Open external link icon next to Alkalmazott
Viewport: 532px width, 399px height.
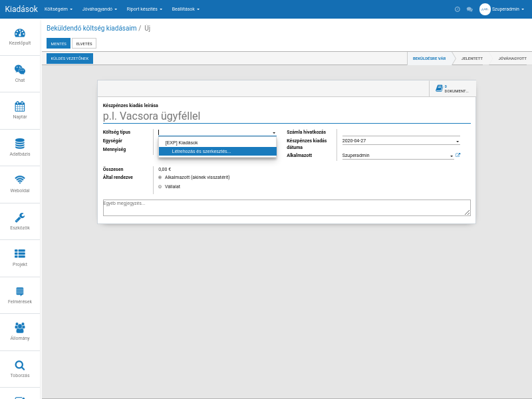(x=458, y=155)
